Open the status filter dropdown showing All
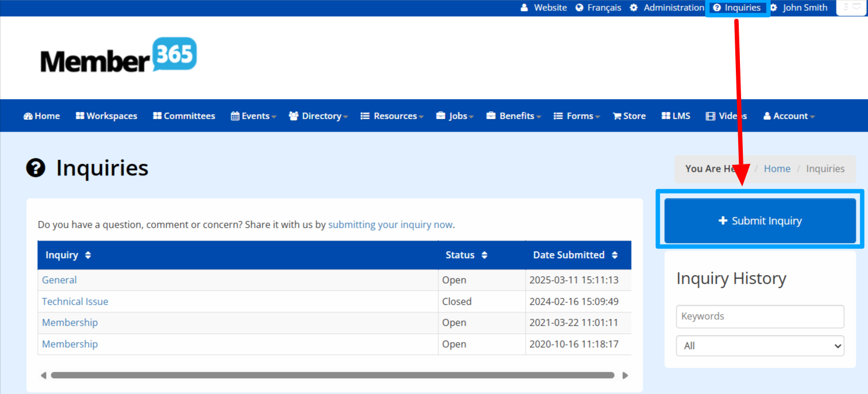 tap(760, 346)
